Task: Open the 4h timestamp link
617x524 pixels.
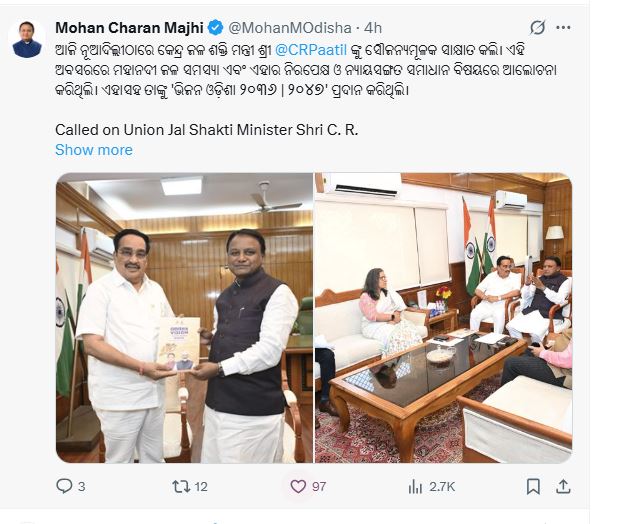Action: [373, 28]
